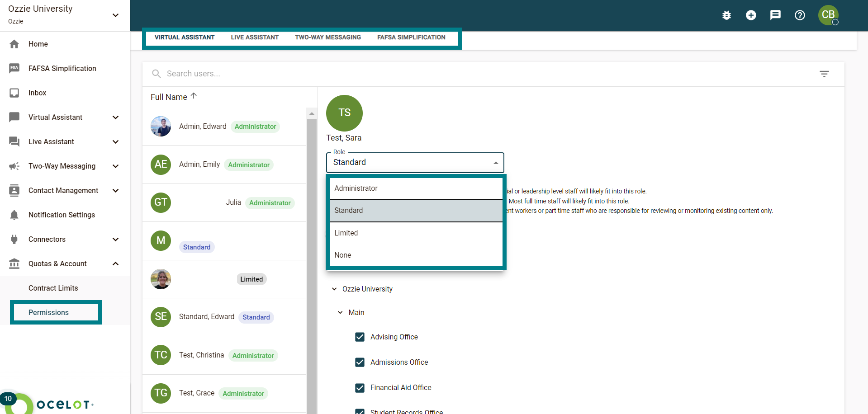Expand the Connectors sidebar menu
The width and height of the screenshot is (868, 414).
point(116,239)
